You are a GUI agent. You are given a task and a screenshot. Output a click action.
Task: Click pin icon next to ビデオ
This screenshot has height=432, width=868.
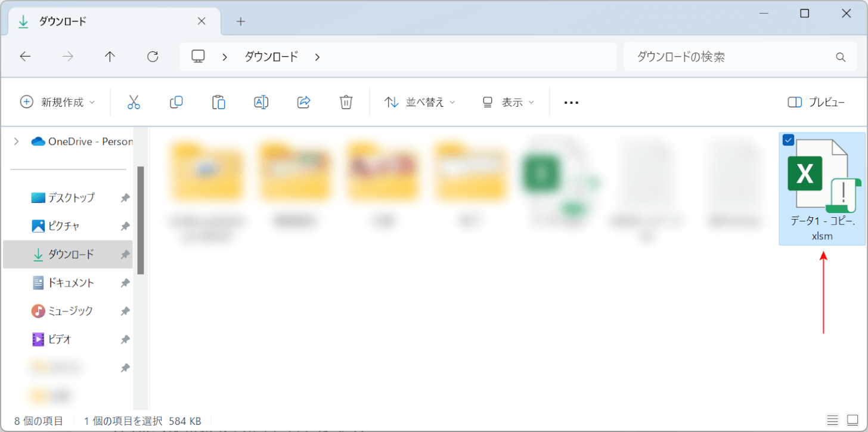125,340
